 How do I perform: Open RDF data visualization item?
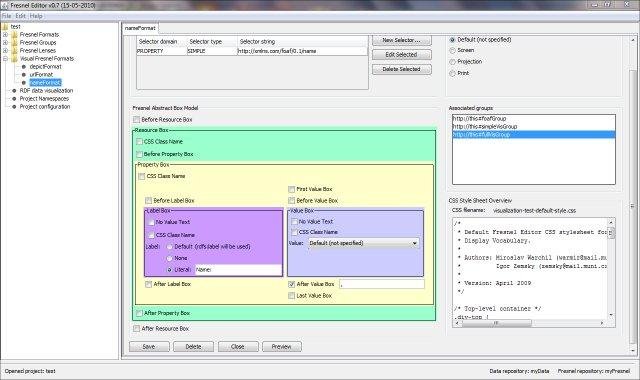click(46, 91)
